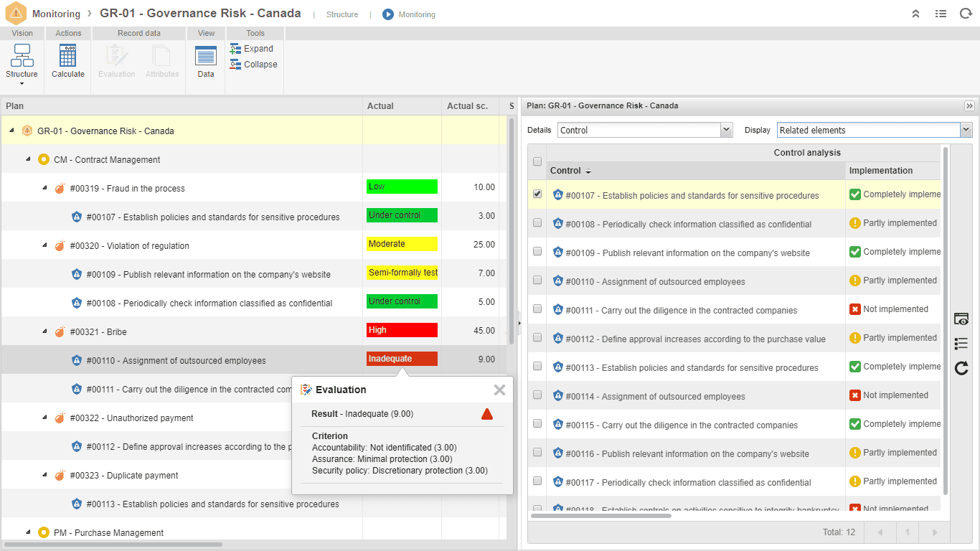Open the Data view icon
The height and width of the screenshot is (551, 980).
tap(206, 56)
